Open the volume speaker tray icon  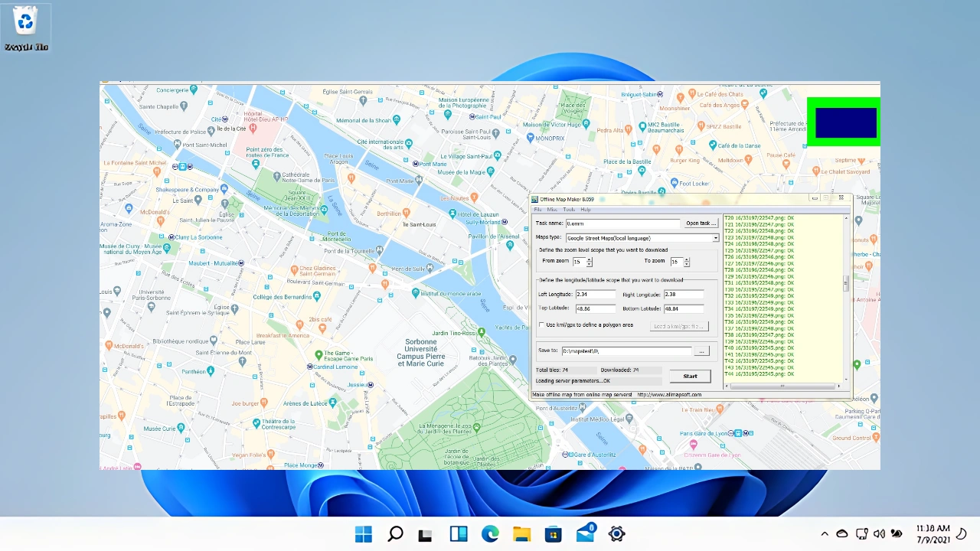879,534
